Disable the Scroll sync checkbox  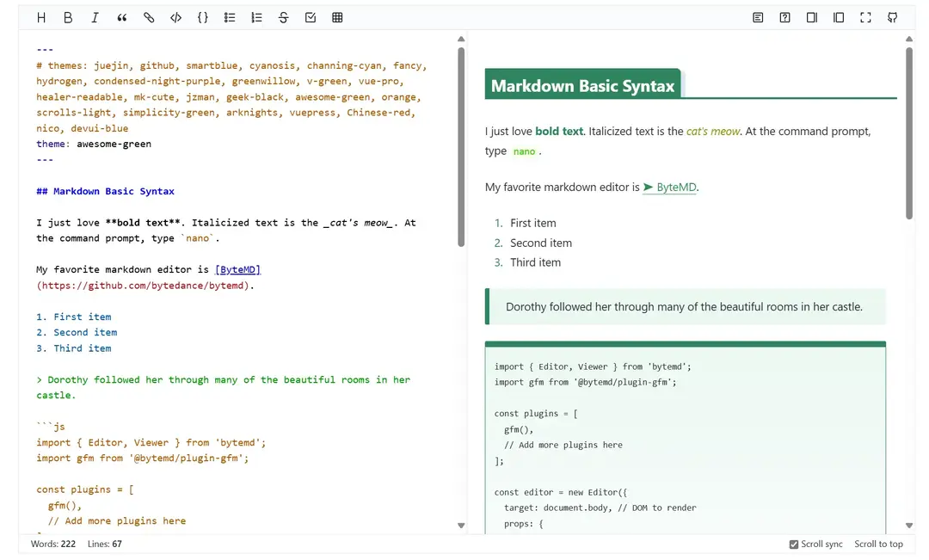(794, 545)
